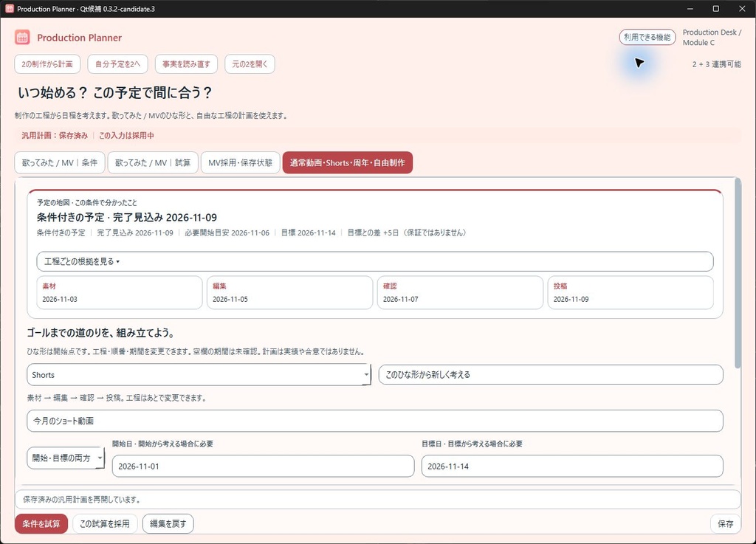The height and width of the screenshot is (544, 756).
Task: Click the app icon in the title bar
Action: tap(9, 9)
